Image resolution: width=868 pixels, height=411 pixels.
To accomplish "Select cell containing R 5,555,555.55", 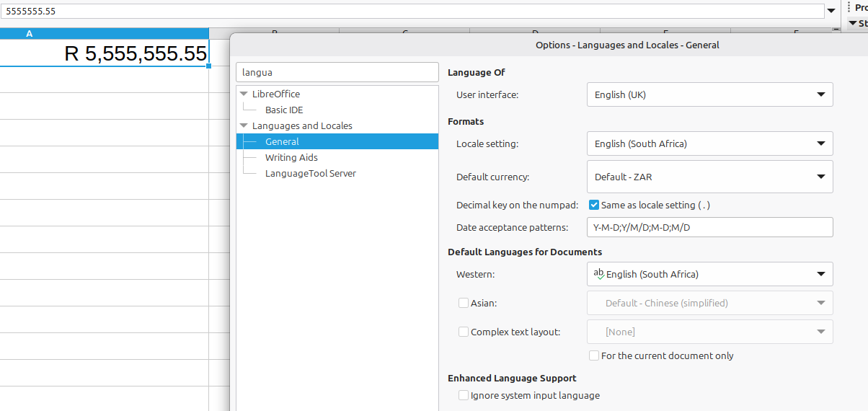I will tap(105, 53).
